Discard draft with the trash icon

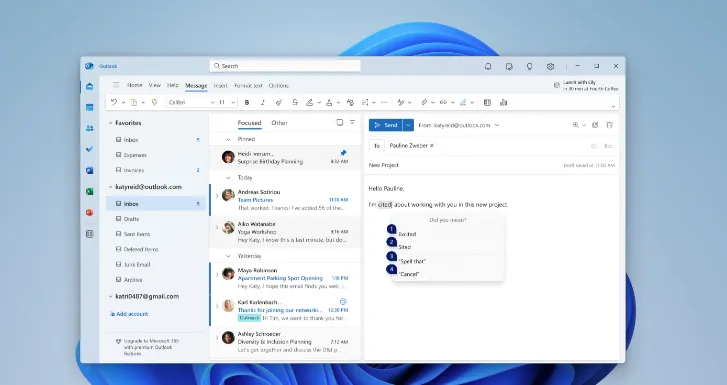pyautogui.click(x=609, y=125)
